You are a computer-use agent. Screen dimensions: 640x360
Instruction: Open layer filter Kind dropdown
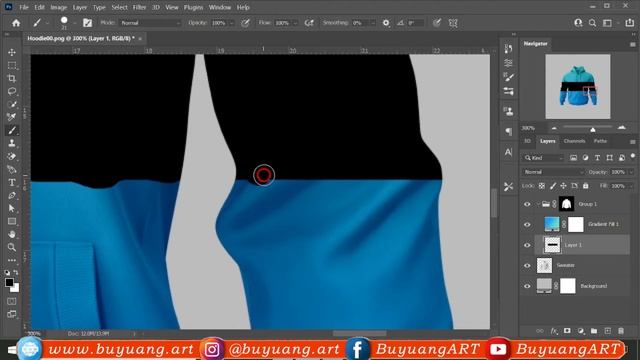[544, 158]
